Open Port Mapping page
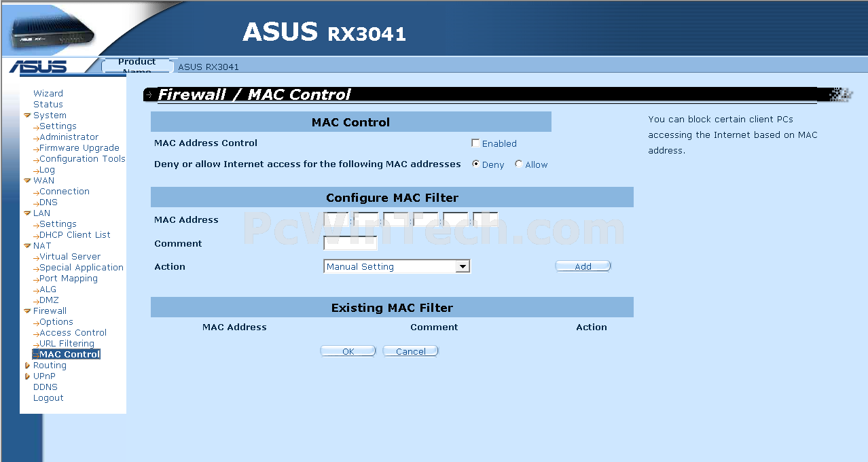 click(x=69, y=279)
